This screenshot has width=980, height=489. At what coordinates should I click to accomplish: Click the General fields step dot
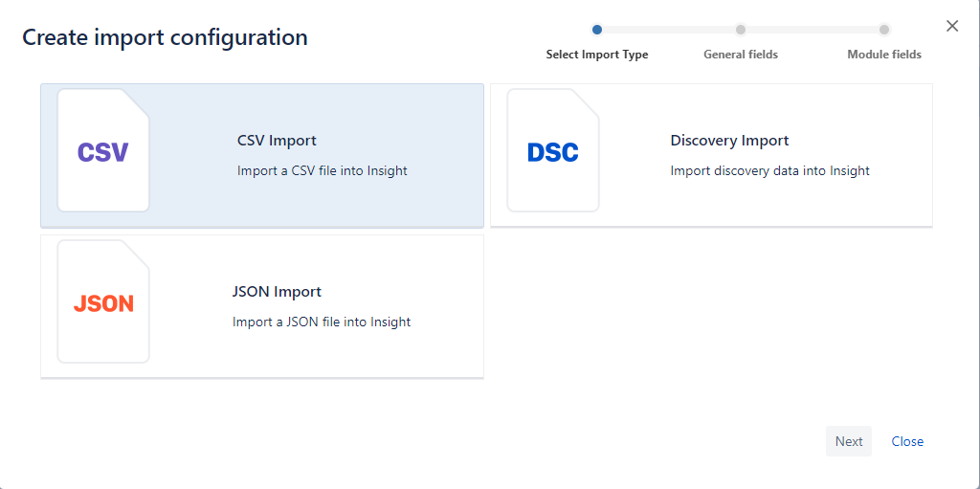click(741, 30)
